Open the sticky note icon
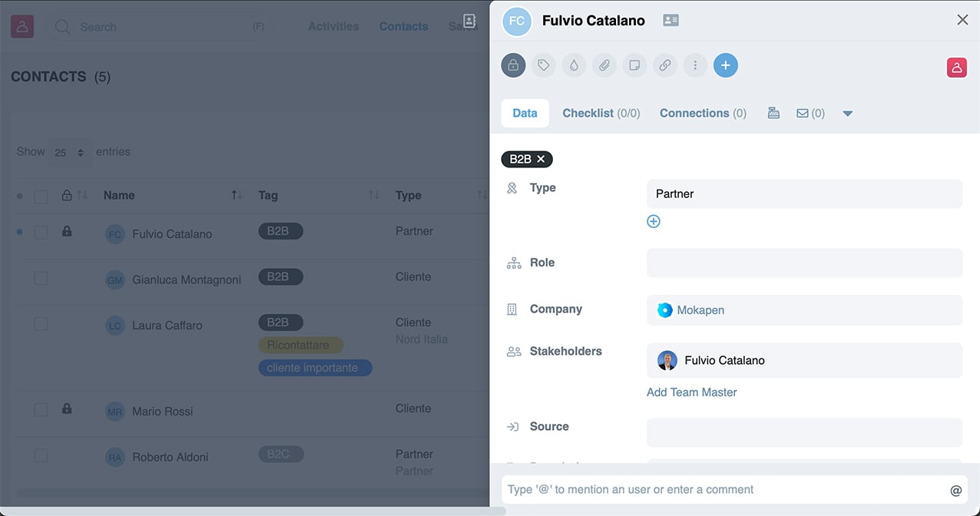Screen dimensions: 980x516 (634, 65)
